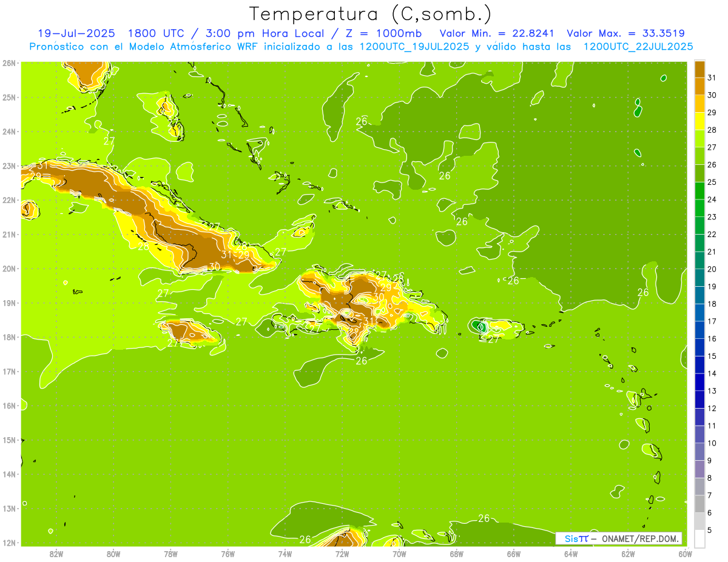Click the "20N" latitude axis label

coord(9,269)
